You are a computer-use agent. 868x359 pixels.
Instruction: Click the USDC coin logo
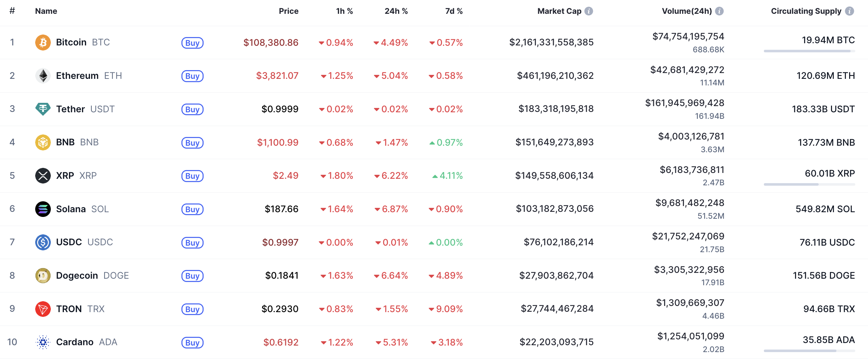coord(43,242)
